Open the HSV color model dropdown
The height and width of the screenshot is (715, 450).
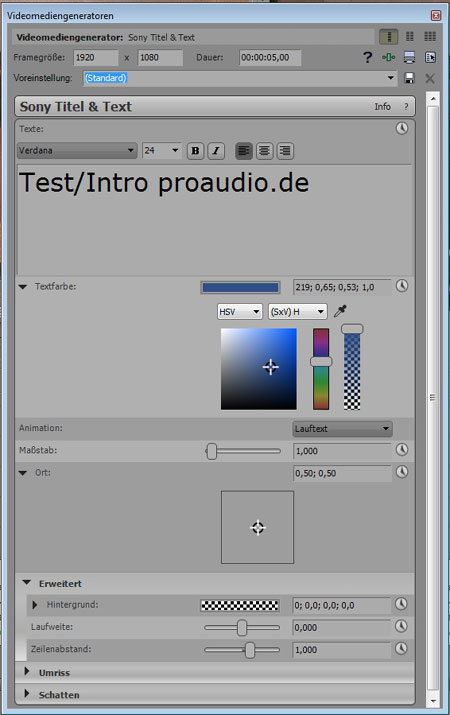[x=239, y=312]
